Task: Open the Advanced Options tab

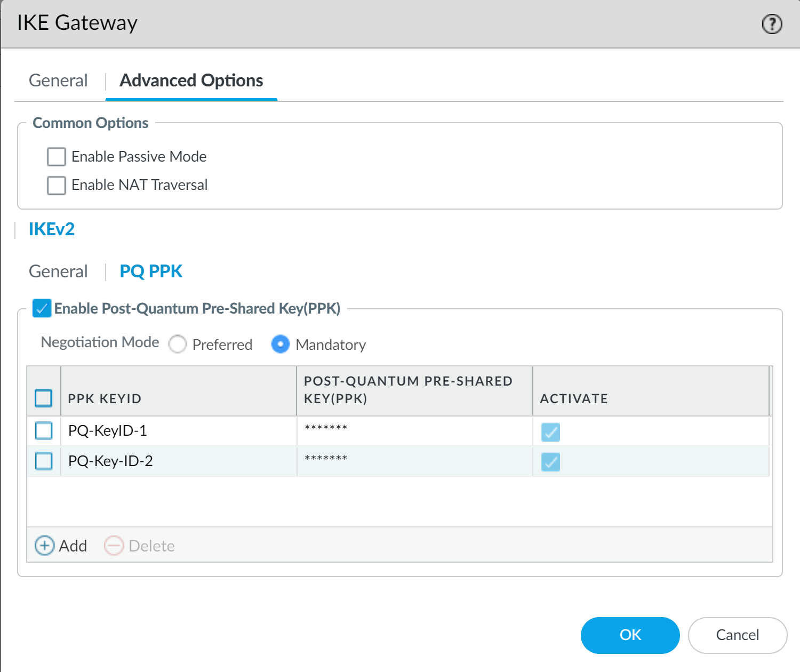Action: click(x=191, y=81)
